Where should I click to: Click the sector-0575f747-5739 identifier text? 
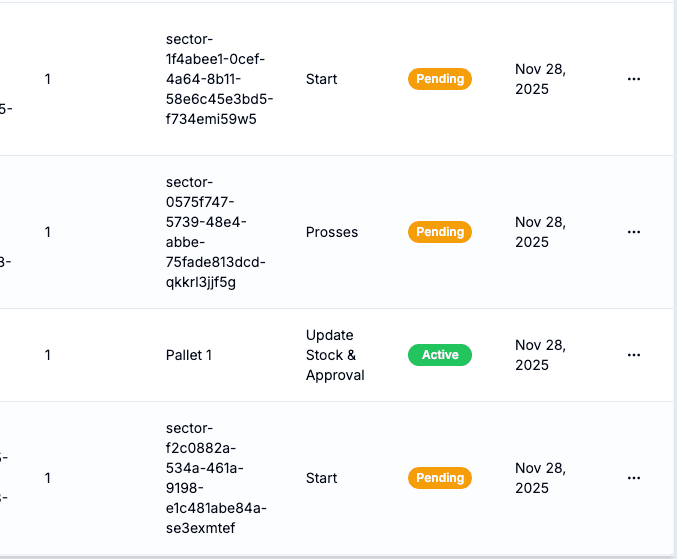(x=215, y=232)
